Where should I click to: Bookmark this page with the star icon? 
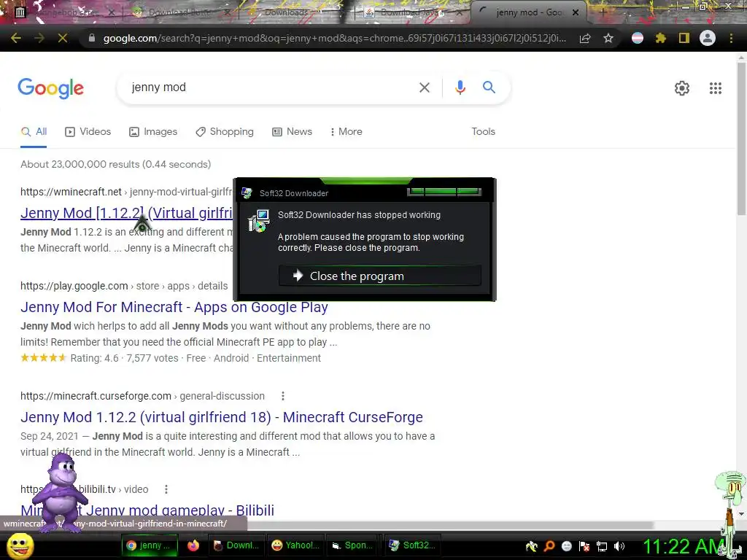coord(608,38)
